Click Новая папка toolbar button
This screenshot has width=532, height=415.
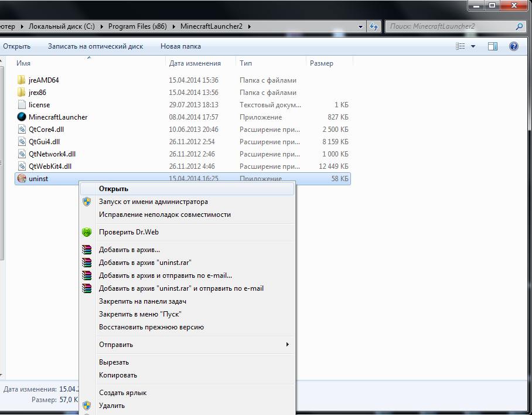(x=180, y=46)
